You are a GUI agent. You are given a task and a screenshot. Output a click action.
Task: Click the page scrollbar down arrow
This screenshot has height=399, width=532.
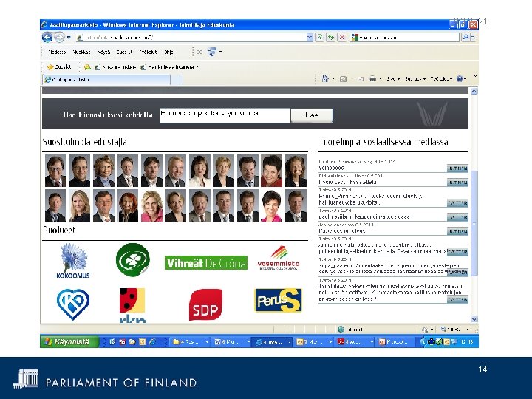coord(474,319)
